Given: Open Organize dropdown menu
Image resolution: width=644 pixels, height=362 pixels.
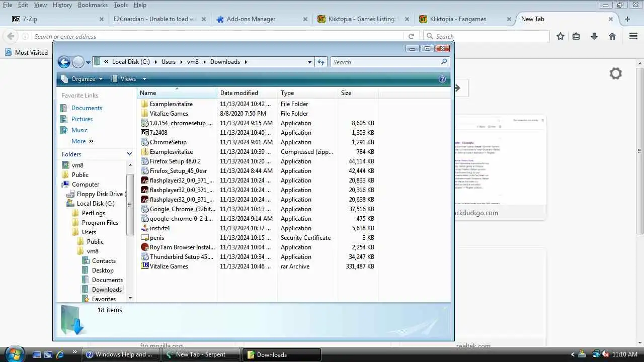Looking at the screenshot, I should click(x=82, y=79).
